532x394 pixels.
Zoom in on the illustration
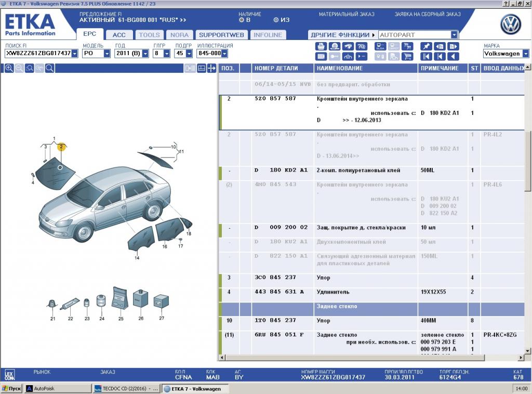coord(9,68)
